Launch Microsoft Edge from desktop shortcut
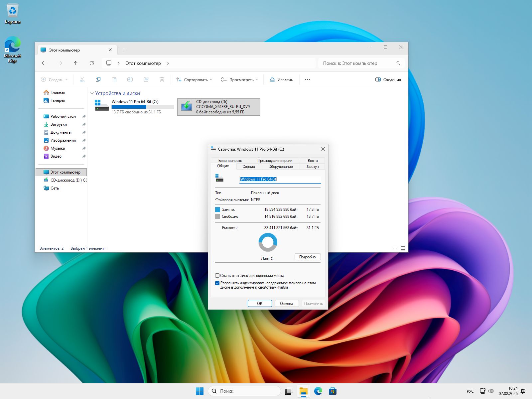This screenshot has width=532, height=399. 13,50
